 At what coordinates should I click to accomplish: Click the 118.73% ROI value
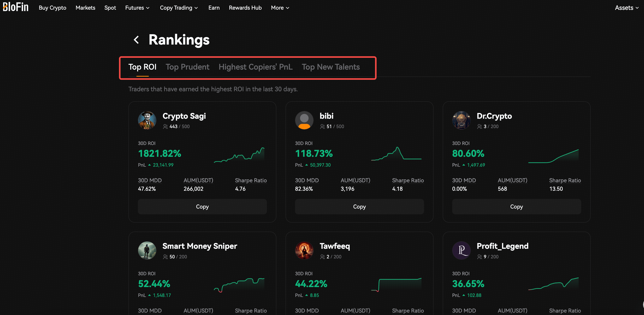(x=314, y=154)
